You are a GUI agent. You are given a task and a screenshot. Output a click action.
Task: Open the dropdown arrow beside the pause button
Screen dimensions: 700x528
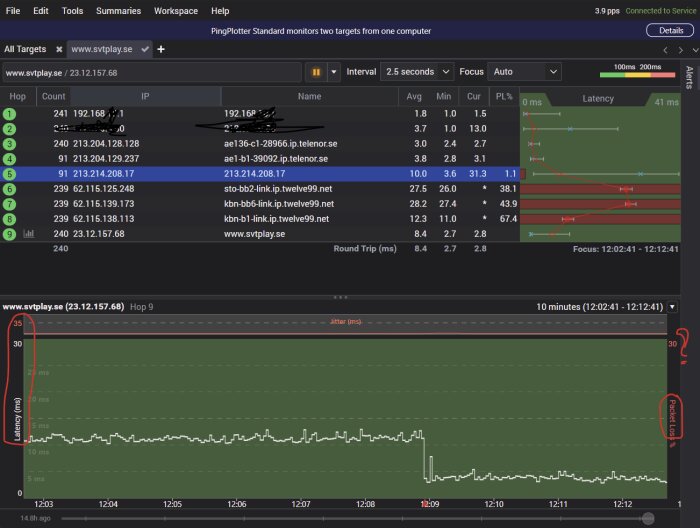click(333, 72)
